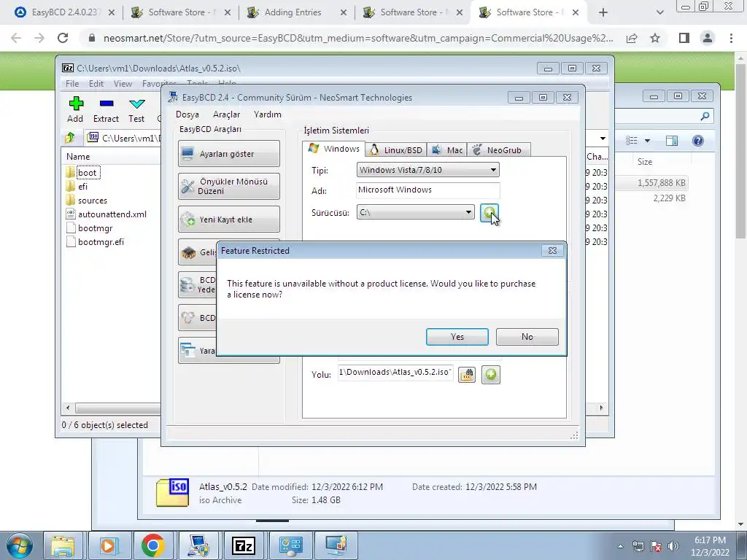Click the Test icon in 7-Zip
This screenshot has width=747, height=560.
click(x=136, y=109)
